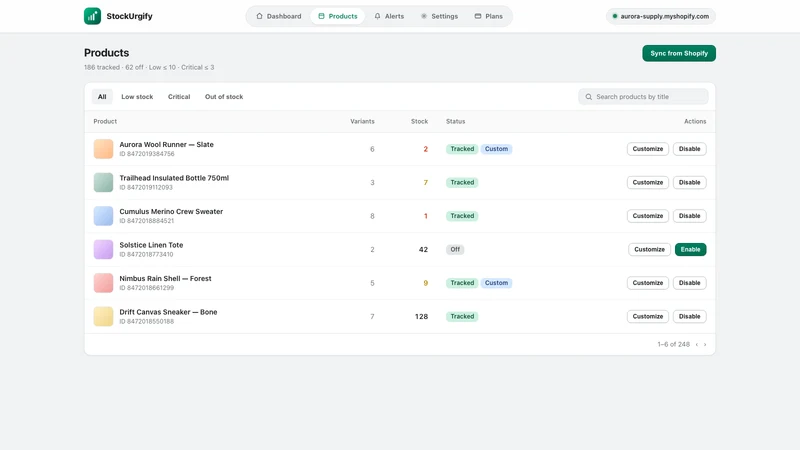Filter by Low stock

(x=137, y=96)
